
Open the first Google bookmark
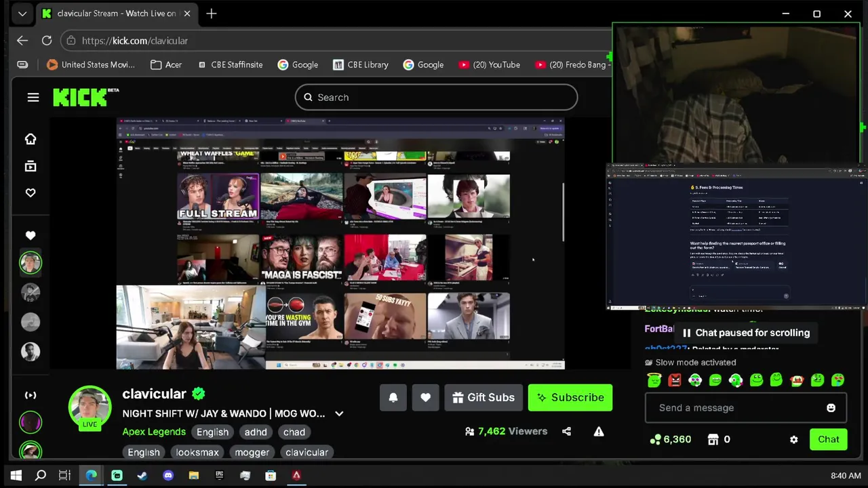pos(298,64)
